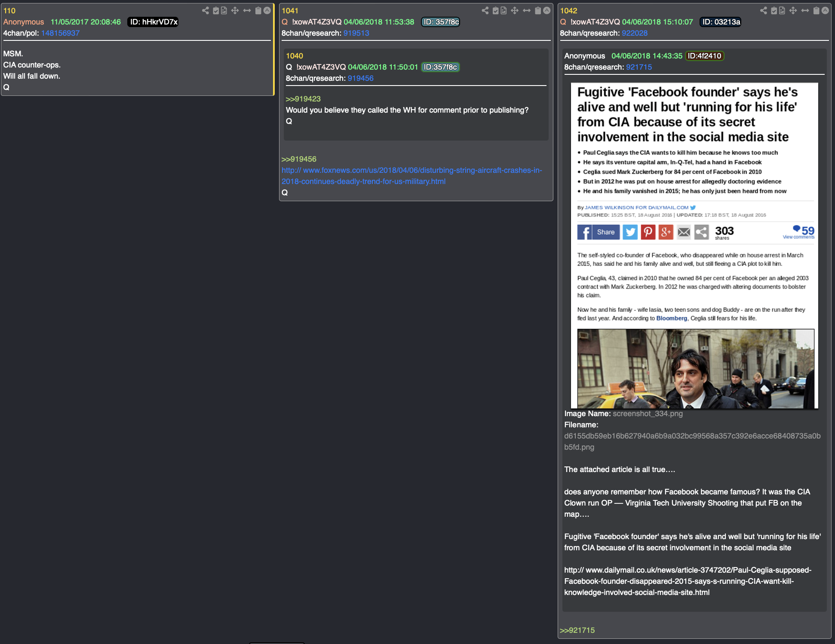The image size is (835, 644).
Task: Click the >>921715 reply reference in post 1042
Action: [x=577, y=630]
